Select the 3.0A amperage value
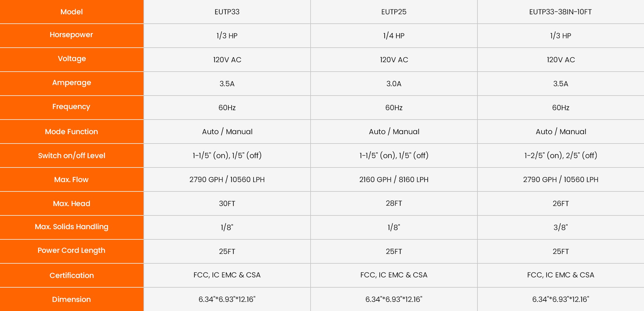644x311 pixels. pos(394,84)
